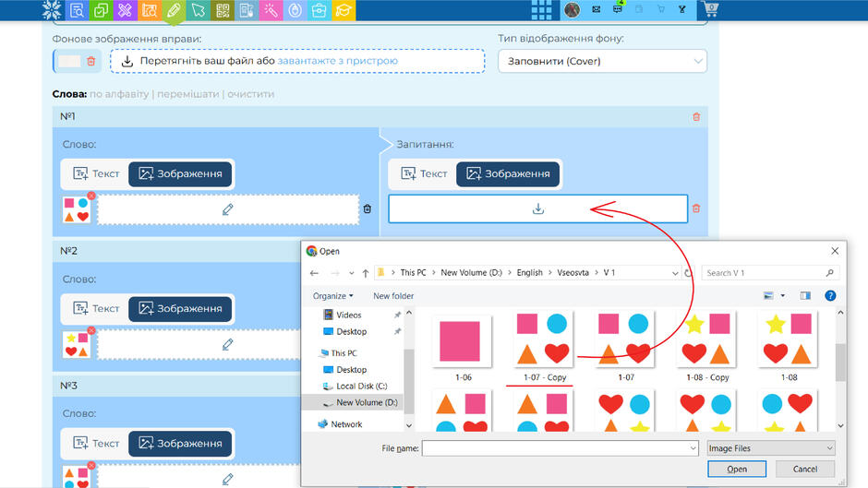The width and height of the screenshot is (868, 488).
Task: Click the upload arrow in №1 question field
Action: point(538,208)
